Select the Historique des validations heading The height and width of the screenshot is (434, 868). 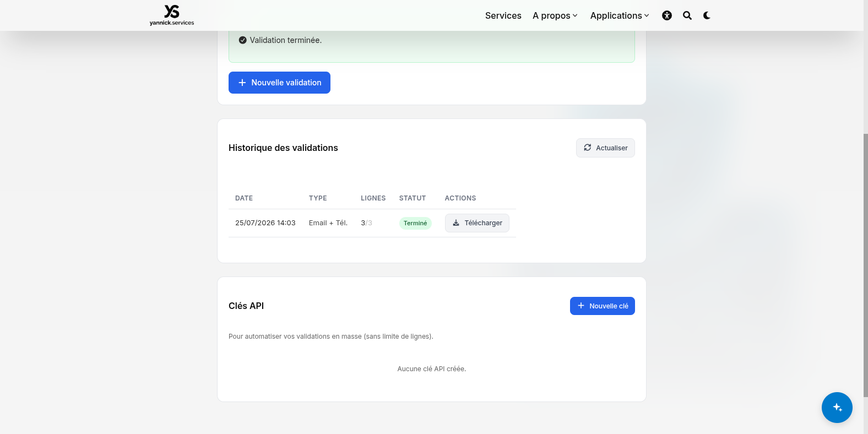283,148
